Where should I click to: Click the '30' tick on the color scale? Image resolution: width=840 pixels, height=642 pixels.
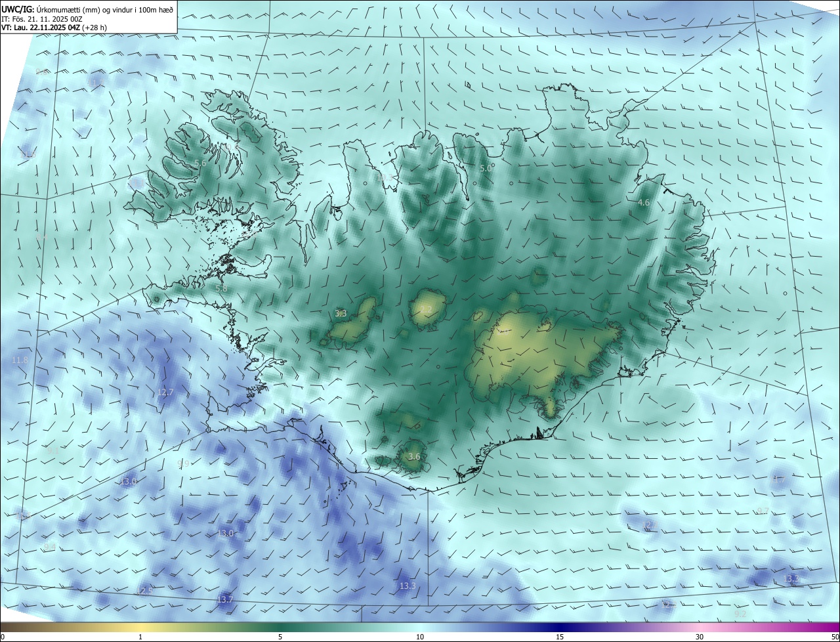[x=700, y=637]
